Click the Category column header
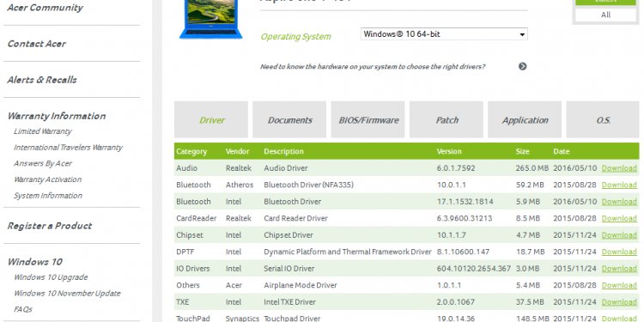 191,151
